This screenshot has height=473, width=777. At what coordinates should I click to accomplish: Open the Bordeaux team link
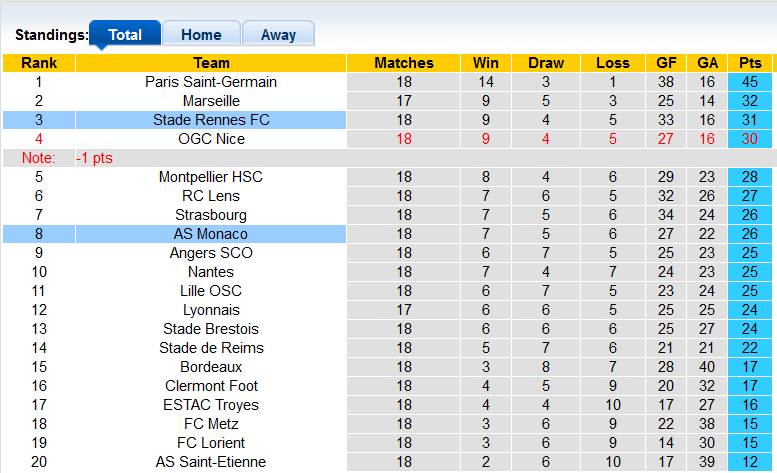(211, 367)
